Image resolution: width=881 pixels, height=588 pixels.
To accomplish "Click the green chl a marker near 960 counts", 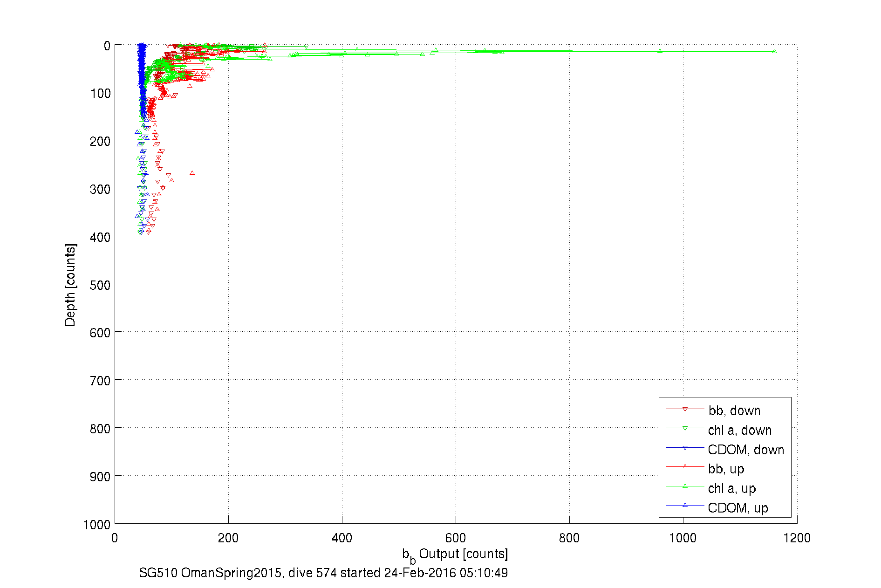I will click(660, 51).
